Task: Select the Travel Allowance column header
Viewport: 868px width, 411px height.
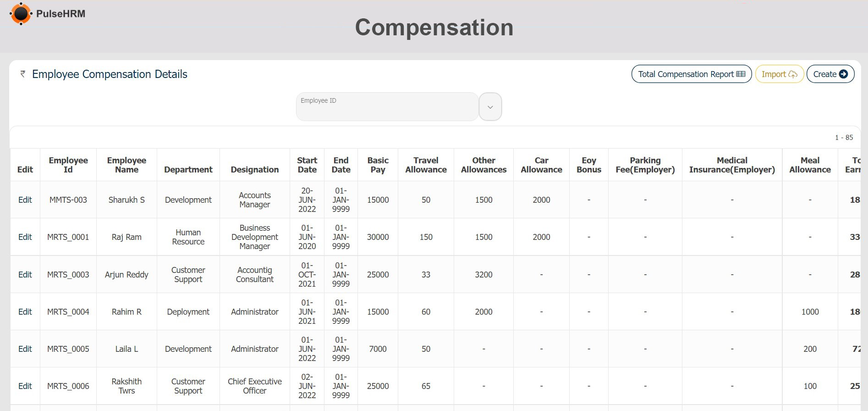Action: click(426, 165)
